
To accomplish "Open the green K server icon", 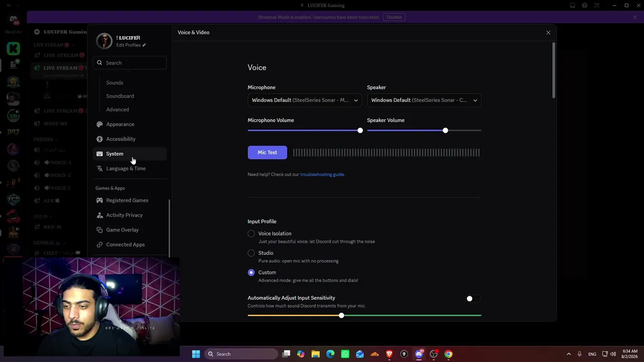I will [14, 48].
